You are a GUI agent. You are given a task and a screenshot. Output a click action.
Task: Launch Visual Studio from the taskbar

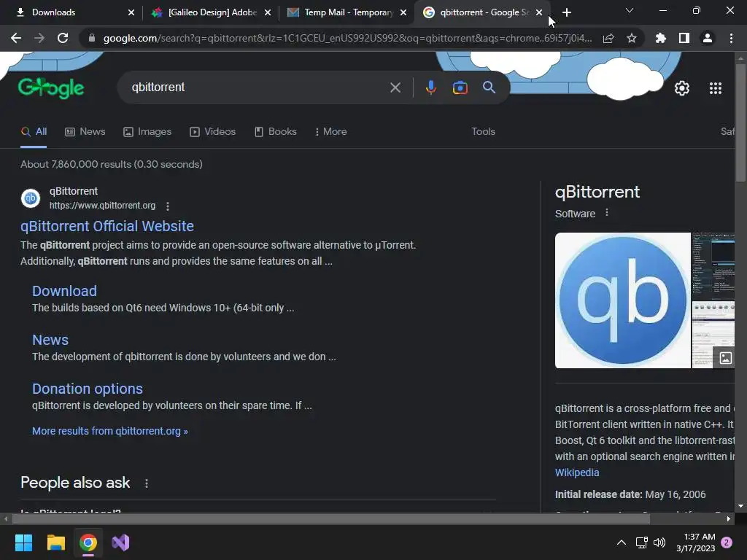point(120,542)
